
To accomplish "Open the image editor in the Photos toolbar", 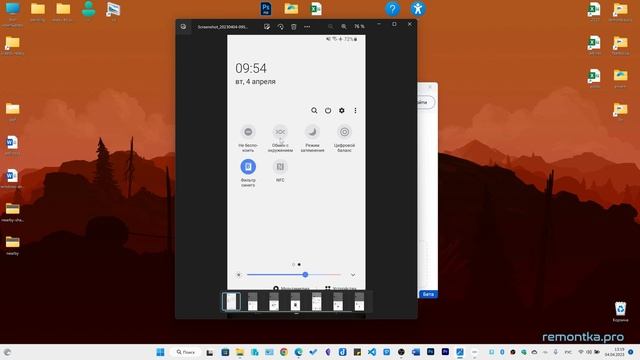I will pyautogui.click(x=267, y=27).
